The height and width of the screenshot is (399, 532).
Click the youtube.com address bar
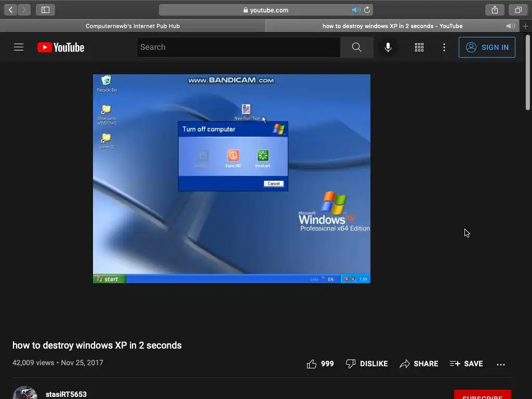265,10
